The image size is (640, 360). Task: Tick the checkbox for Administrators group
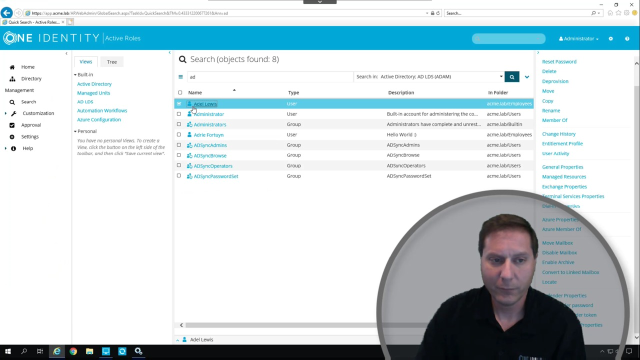(179, 124)
